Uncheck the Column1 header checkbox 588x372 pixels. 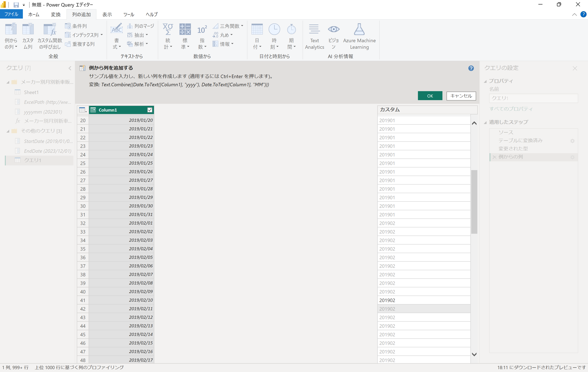coord(150,110)
